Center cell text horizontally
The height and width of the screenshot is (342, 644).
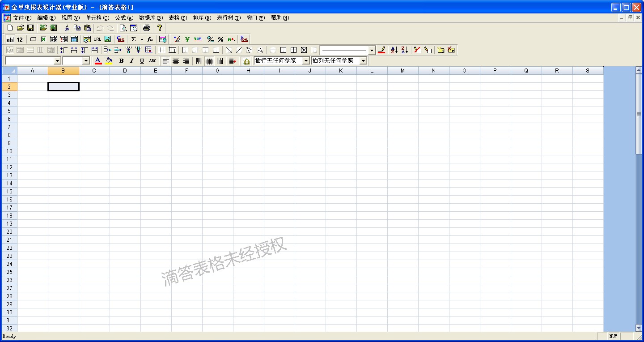tap(176, 61)
